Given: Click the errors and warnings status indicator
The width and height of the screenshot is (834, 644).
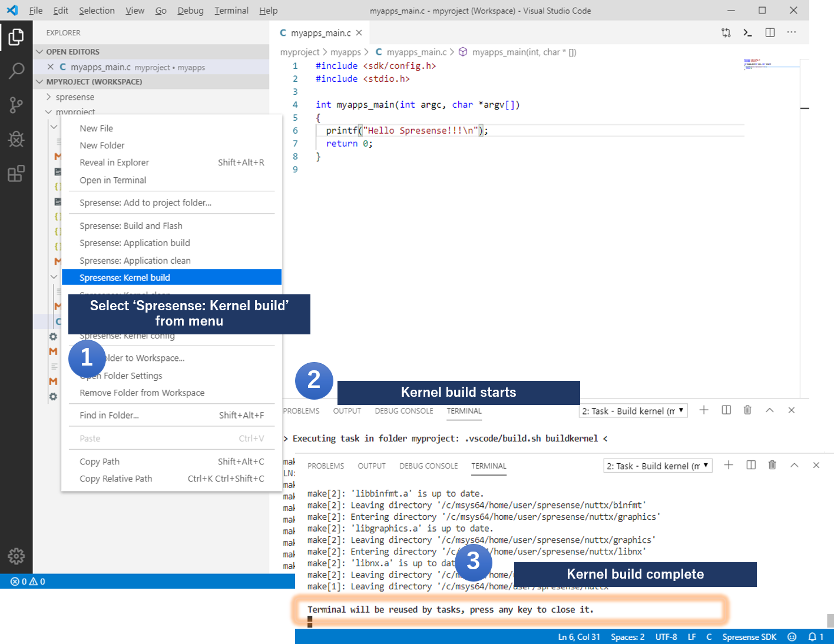Looking at the screenshot, I should [28, 581].
